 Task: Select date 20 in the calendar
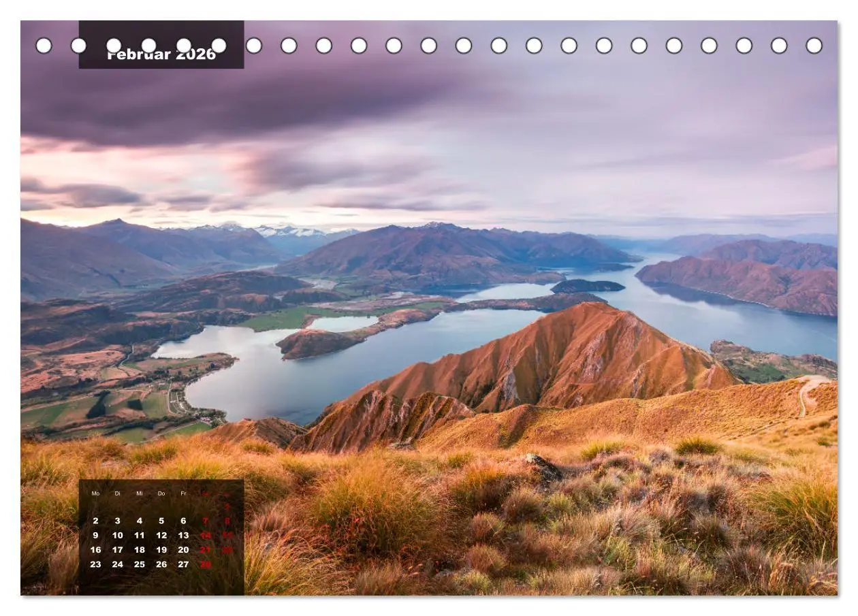pos(183,549)
